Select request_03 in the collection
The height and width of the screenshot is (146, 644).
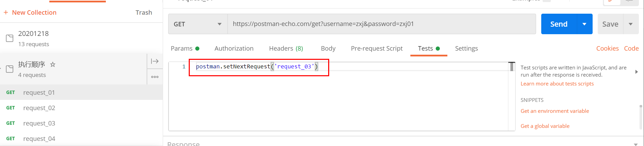click(39, 123)
